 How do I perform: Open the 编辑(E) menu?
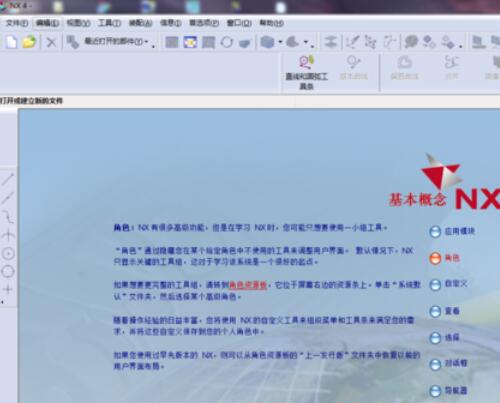[47, 23]
